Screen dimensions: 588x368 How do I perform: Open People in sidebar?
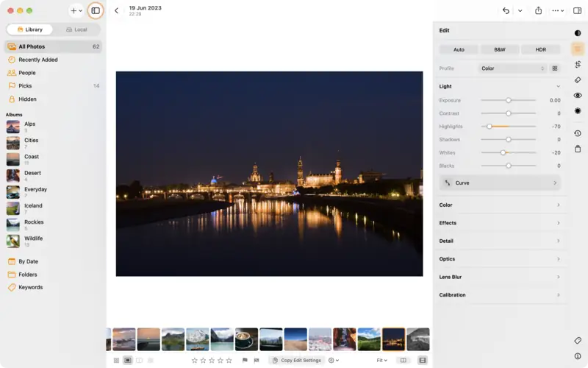click(x=53, y=73)
